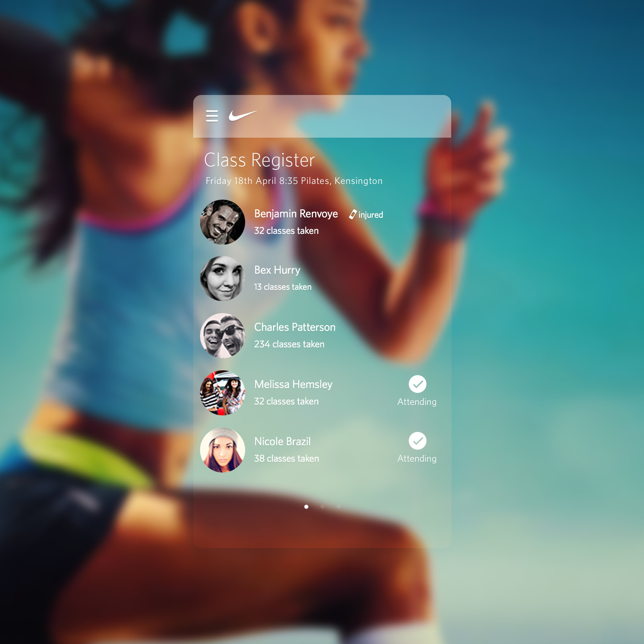Open the hamburger menu
The width and height of the screenshot is (644, 644).
(x=212, y=116)
